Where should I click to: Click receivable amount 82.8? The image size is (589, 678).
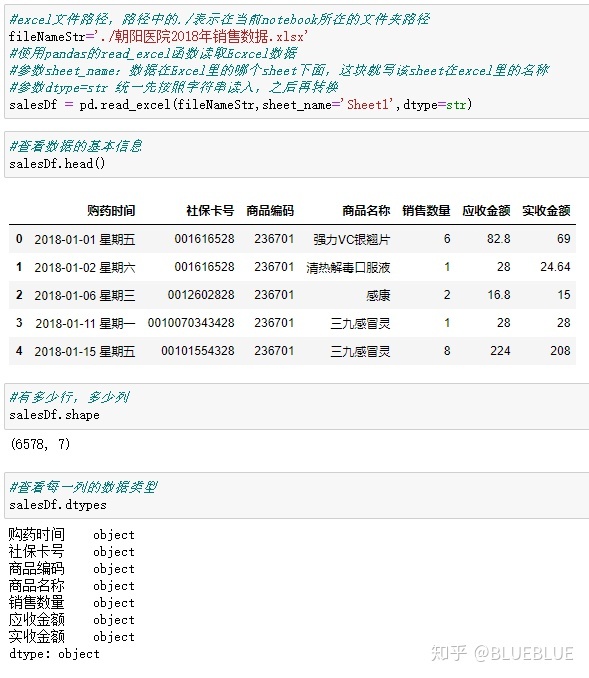coord(499,239)
